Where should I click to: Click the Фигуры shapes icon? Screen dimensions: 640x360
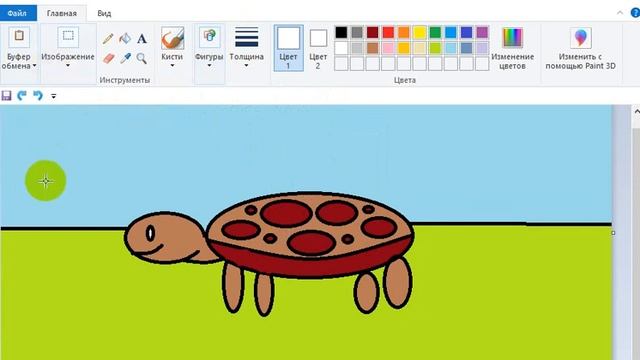[x=209, y=37]
